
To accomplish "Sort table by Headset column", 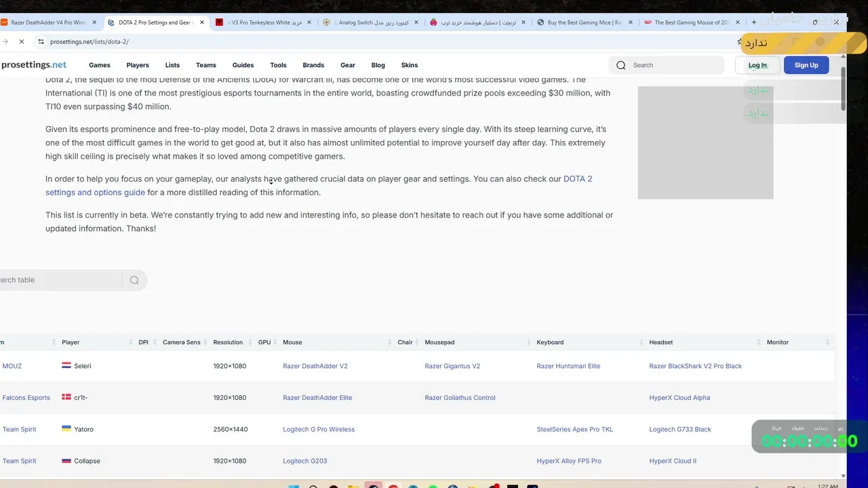I will click(x=661, y=342).
